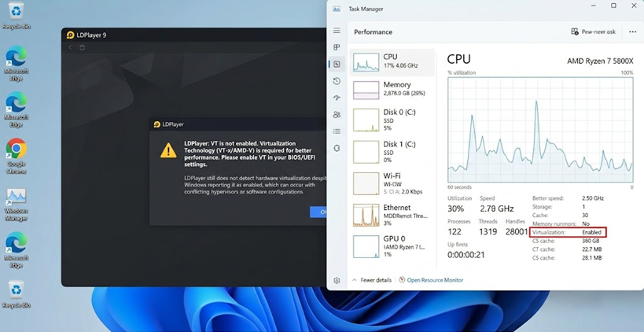Screen dimensions: 644x332
Task: Open the Windows Manager desktop shortcut
Action: (16, 205)
